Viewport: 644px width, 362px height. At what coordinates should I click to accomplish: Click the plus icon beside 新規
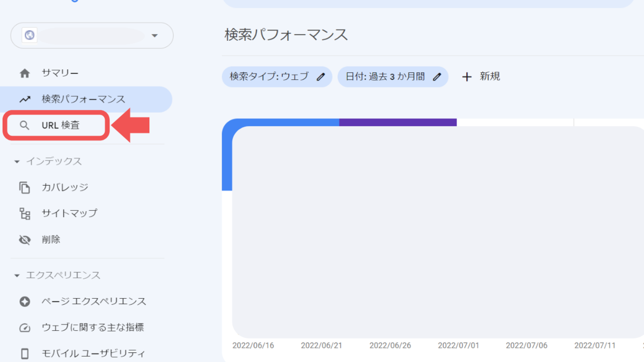(467, 77)
